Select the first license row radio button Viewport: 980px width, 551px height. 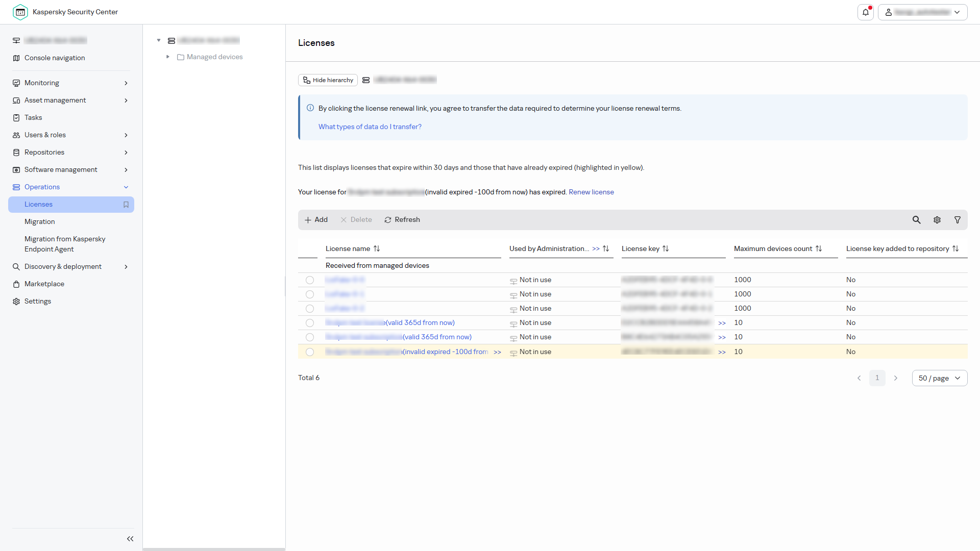click(x=310, y=280)
